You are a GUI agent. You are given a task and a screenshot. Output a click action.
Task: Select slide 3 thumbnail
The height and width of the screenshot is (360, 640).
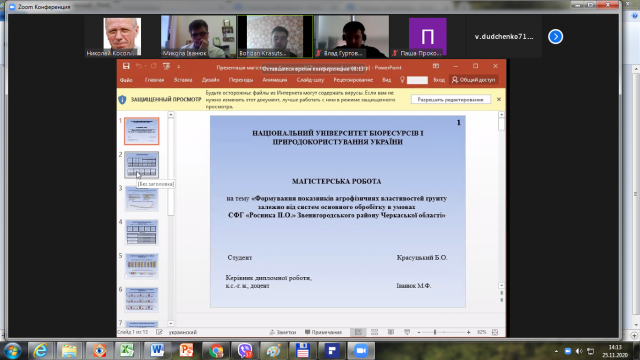[x=142, y=199]
